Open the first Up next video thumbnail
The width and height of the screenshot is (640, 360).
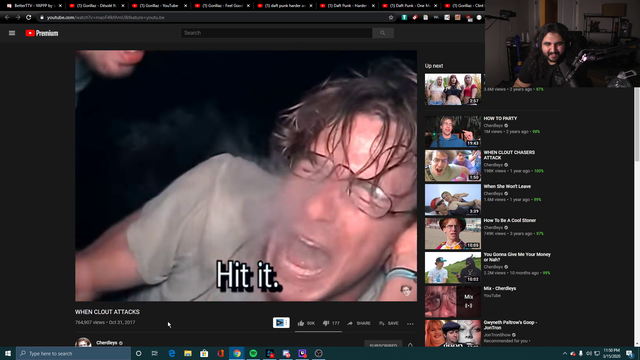pyautogui.click(x=453, y=89)
